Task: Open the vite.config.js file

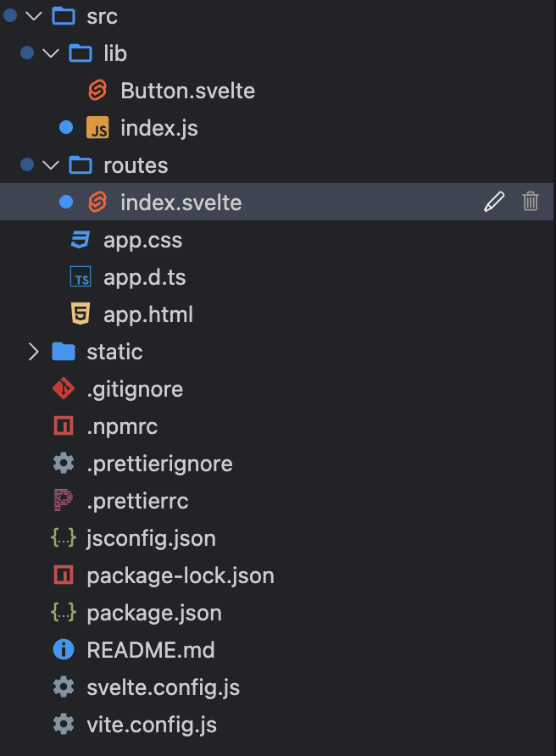Action: coord(152,725)
